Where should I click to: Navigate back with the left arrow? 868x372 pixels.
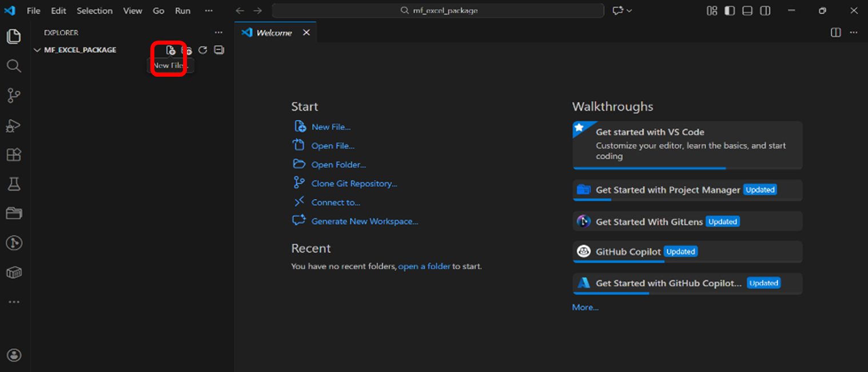pyautogui.click(x=240, y=11)
